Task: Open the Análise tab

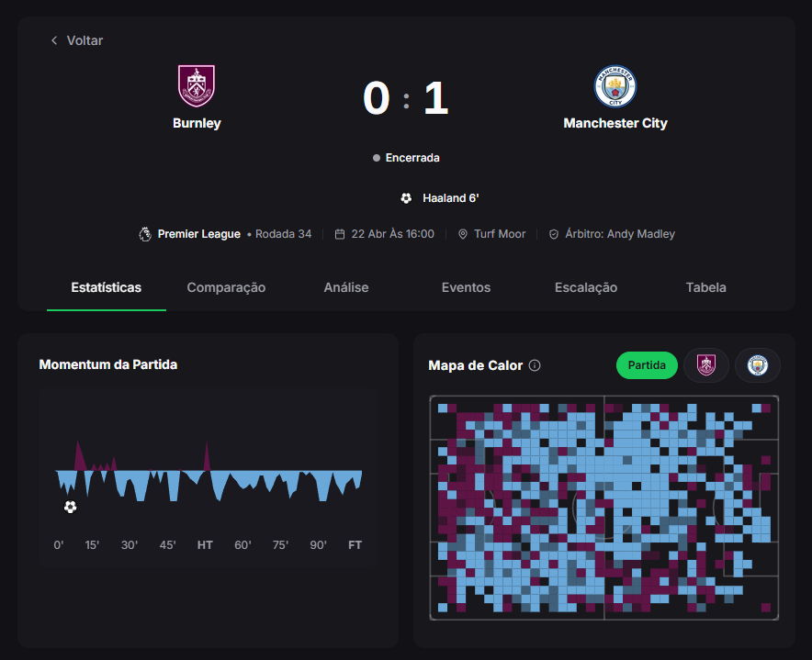Action: [x=346, y=287]
